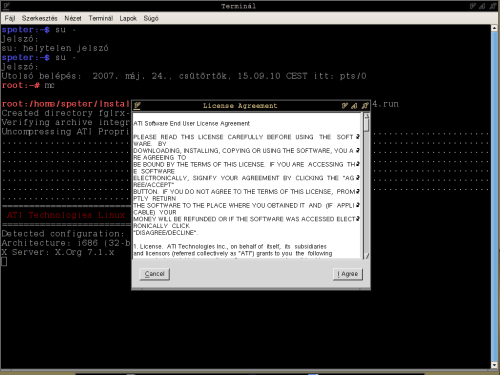Click Terminal window menu icon in title bar
The width and height of the screenshot is (500, 375).
pyautogui.click(x=6, y=6)
